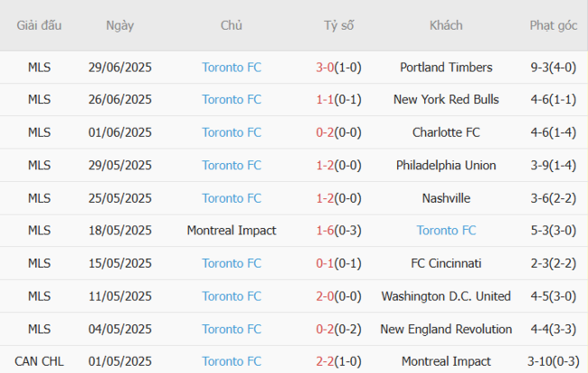This screenshot has height=373, width=588.
Task: Select the "Phạt góc" column header
Action: pos(554,25)
